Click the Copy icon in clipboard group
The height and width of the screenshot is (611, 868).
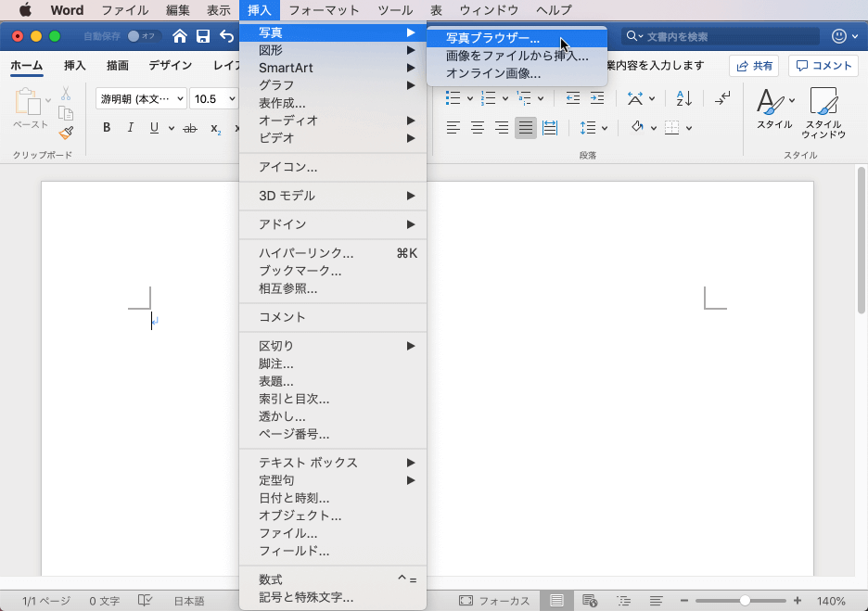pyautogui.click(x=66, y=113)
